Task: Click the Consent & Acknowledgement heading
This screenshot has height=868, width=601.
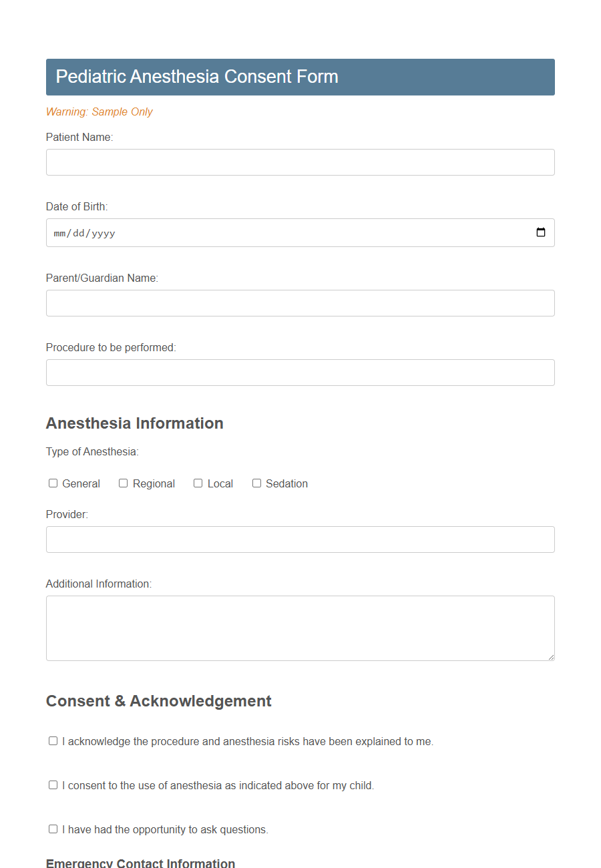Action: [158, 701]
